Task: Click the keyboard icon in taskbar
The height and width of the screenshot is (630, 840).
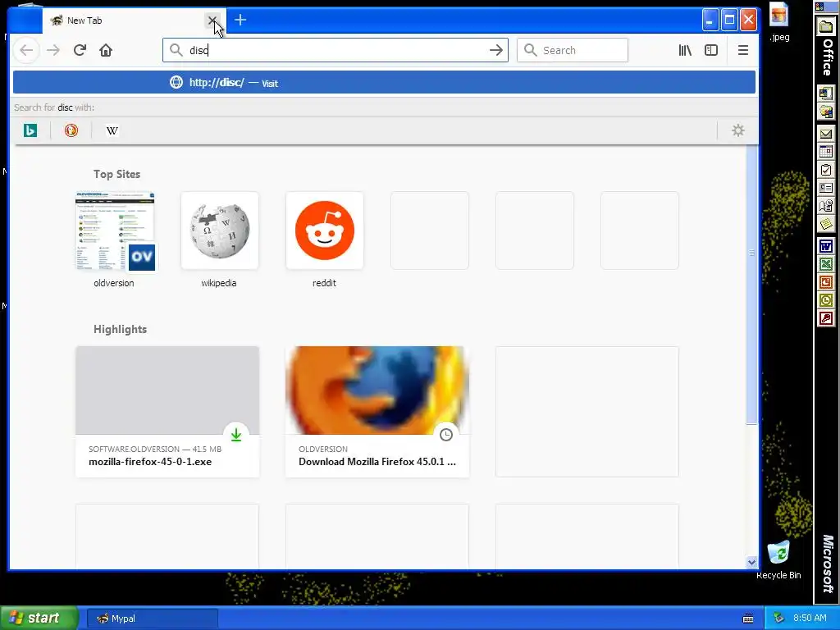Action: [748, 619]
